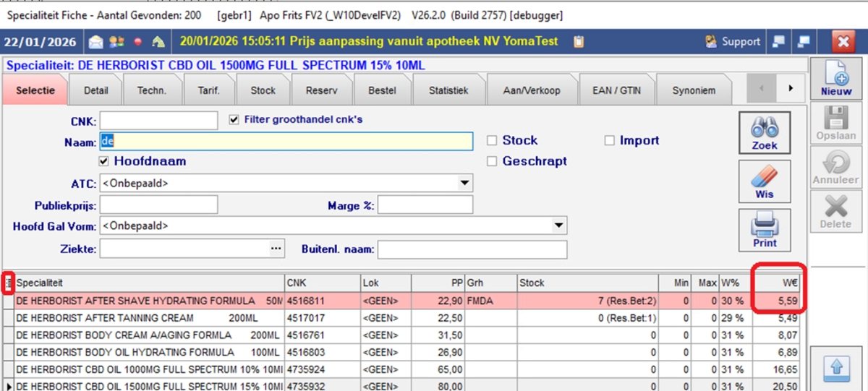Start search with Zoek binoculars

(x=765, y=132)
